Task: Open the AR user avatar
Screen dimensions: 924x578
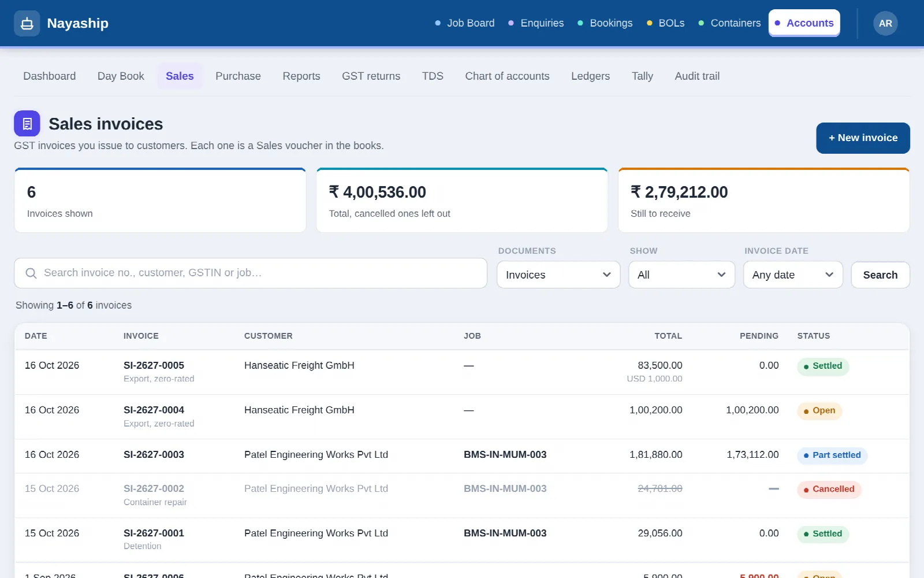Action: click(885, 24)
